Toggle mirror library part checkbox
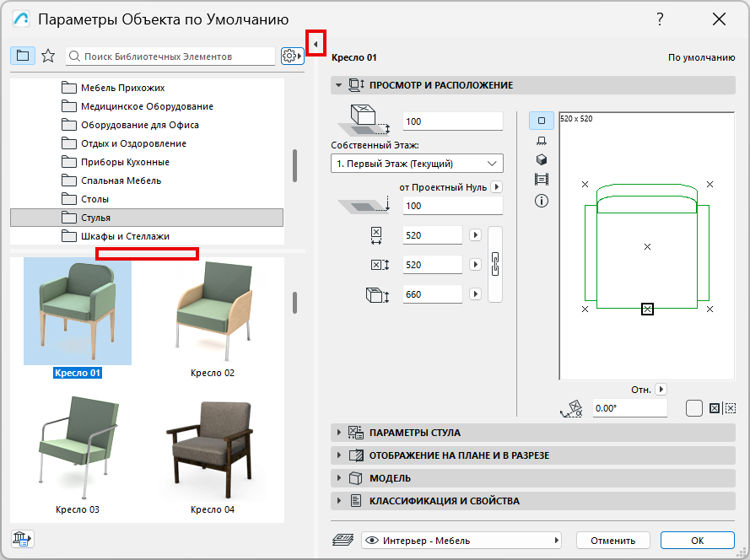This screenshot has height=560, width=750. point(694,408)
